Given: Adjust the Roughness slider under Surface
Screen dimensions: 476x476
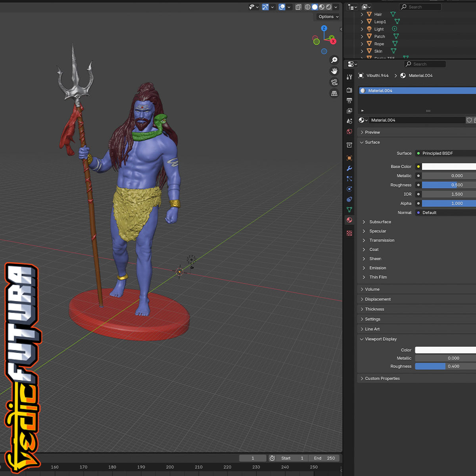Looking at the screenshot, I should [449, 185].
